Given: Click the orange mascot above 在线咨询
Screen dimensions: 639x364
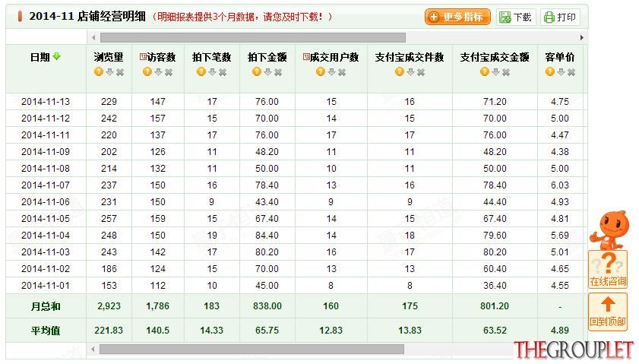Looking at the screenshot, I should tap(609, 229).
